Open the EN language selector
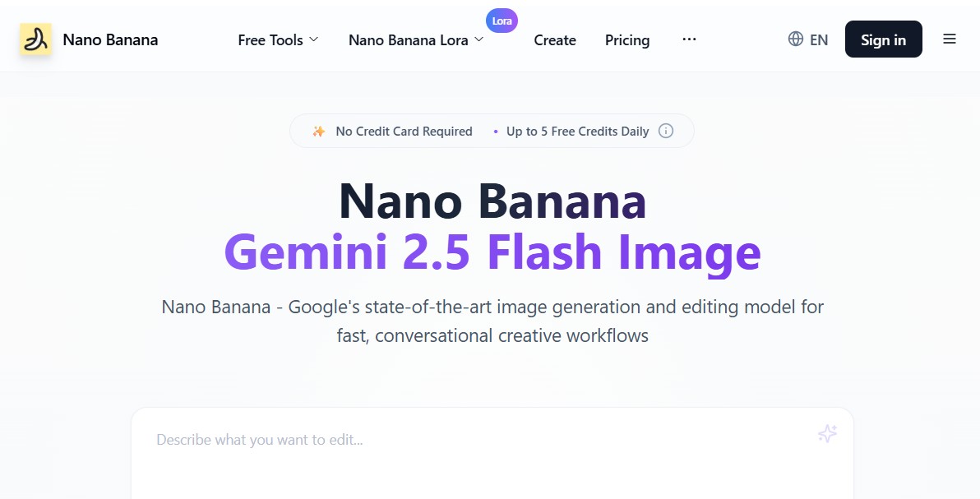 tap(818, 39)
